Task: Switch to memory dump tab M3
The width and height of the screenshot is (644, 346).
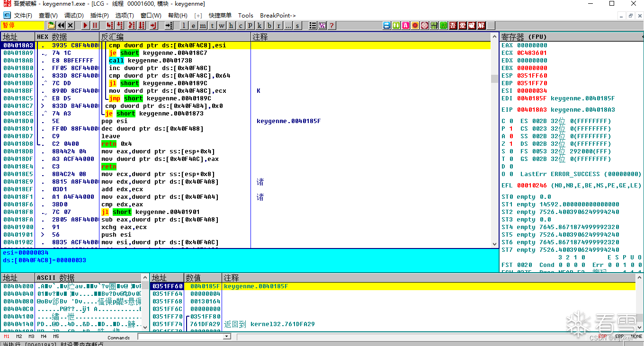Action: pyautogui.click(x=31, y=337)
